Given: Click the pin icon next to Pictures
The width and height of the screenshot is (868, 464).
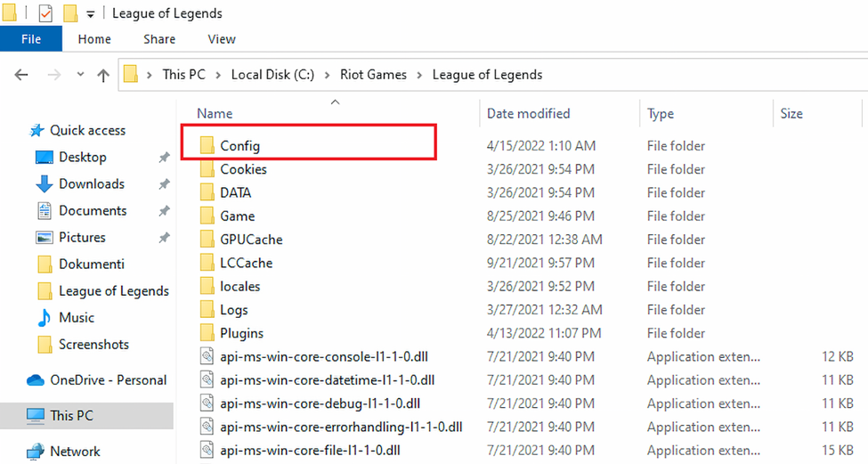Looking at the screenshot, I should pos(164,238).
